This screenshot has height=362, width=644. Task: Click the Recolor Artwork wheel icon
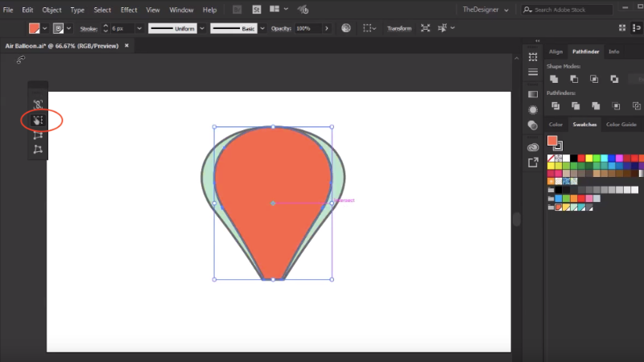click(346, 28)
